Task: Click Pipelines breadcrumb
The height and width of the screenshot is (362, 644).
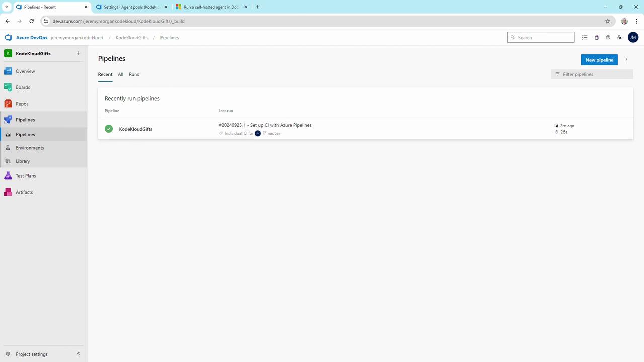Action: 170,38
